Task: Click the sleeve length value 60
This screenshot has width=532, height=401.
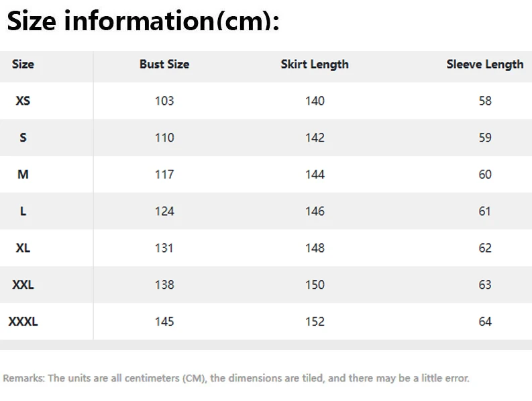Action: coord(485,175)
